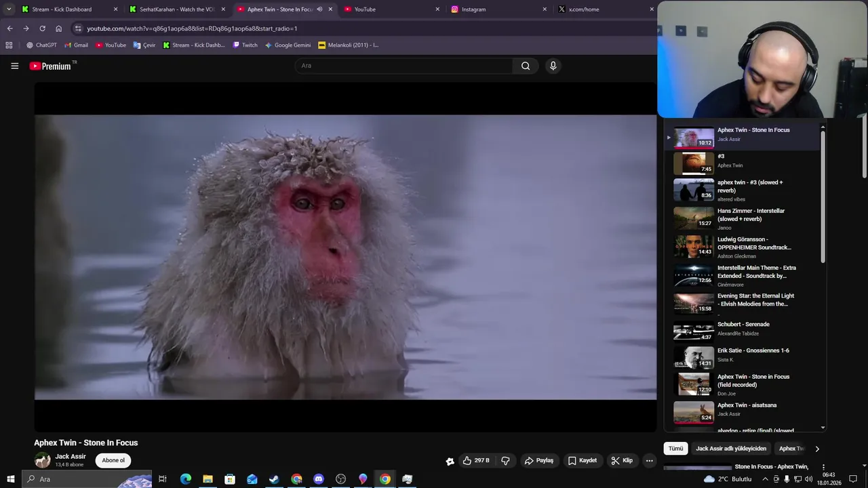868x488 pixels.
Task: Open browser home page button
Action: [58, 28]
